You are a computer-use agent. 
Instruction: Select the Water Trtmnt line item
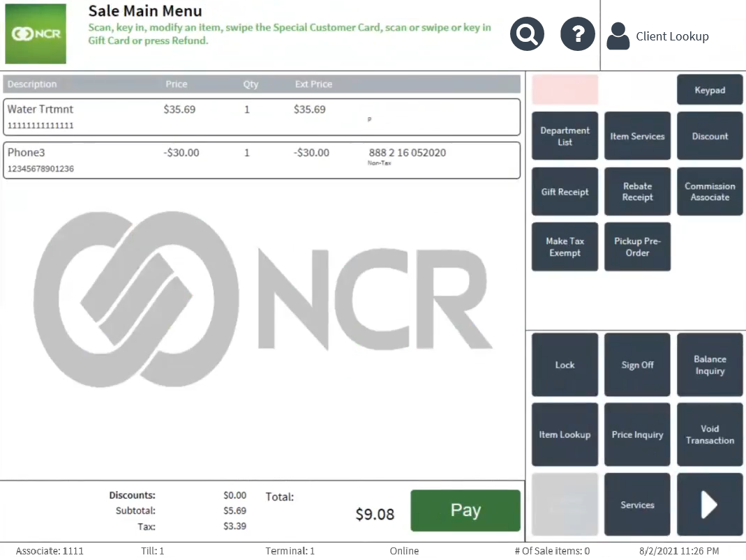tap(262, 117)
